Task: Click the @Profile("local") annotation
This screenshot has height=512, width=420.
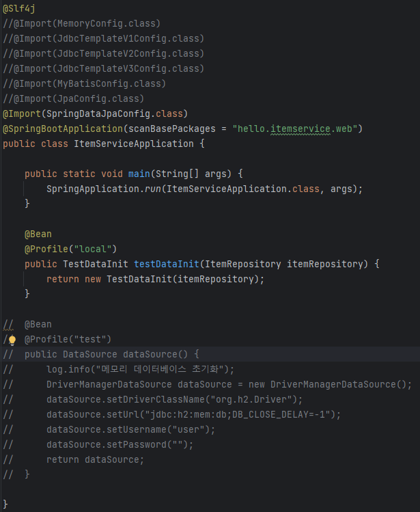Action: (70, 249)
